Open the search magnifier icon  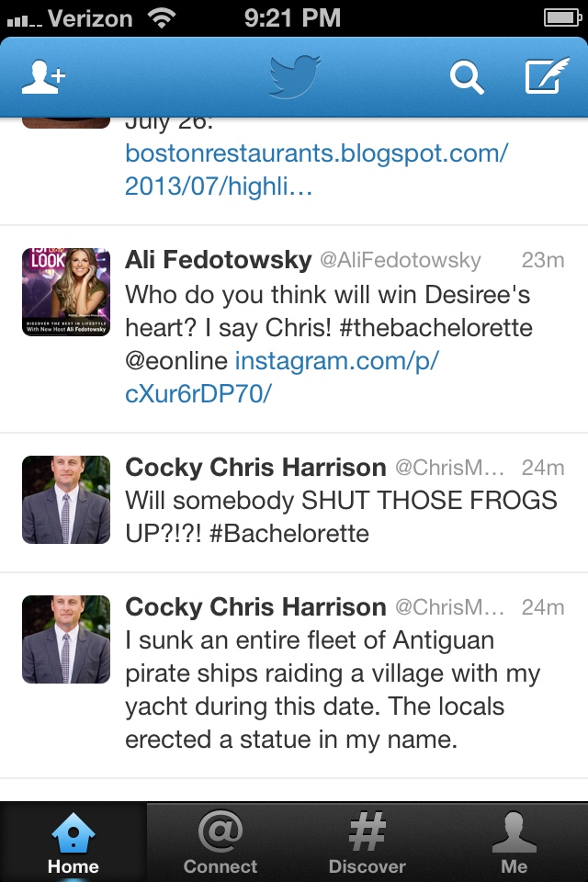click(x=467, y=77)
